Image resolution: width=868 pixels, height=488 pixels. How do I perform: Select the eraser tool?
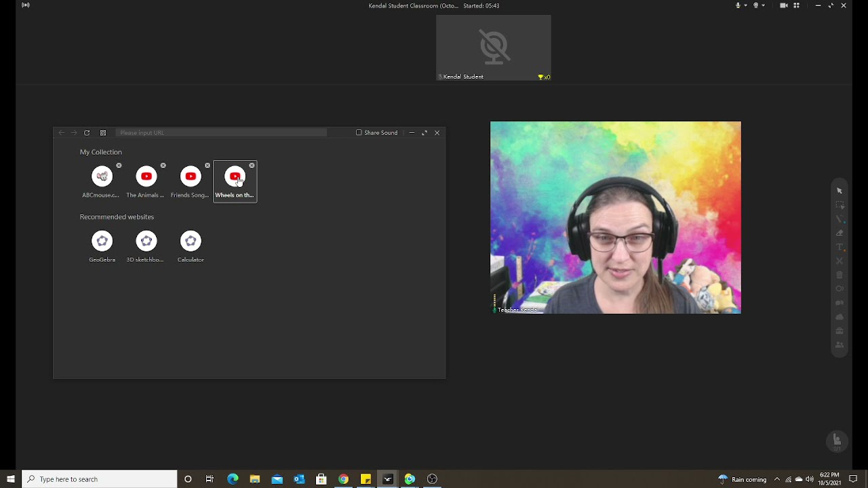[x=840, y=233]
